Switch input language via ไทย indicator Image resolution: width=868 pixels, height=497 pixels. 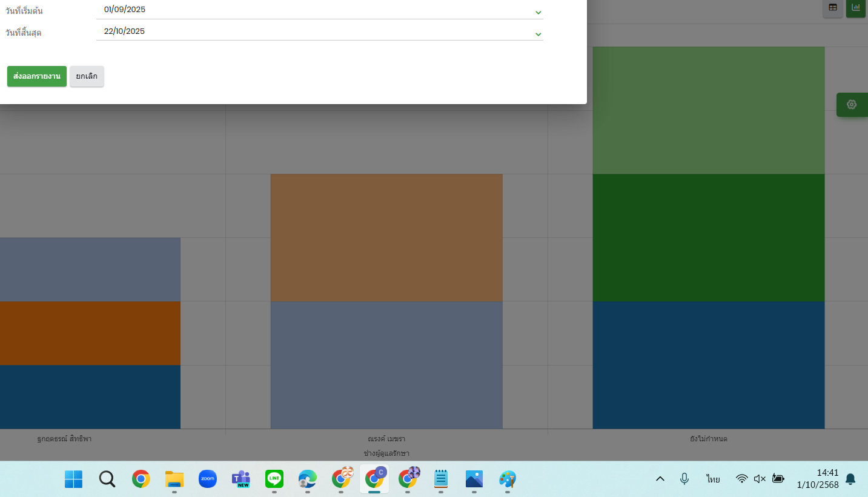pyautogui.click(x=713, y=479)
